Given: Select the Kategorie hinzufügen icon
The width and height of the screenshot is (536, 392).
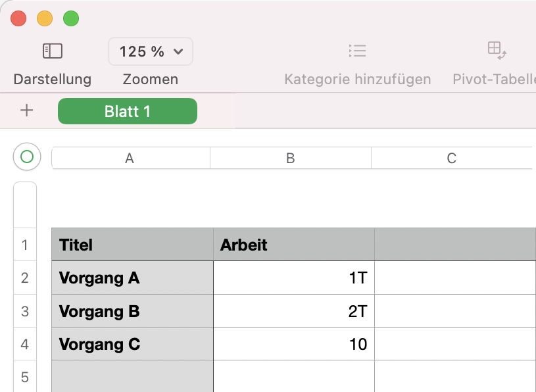Looking at the screenshot, I should pyautogui.click(x=357, y=51).
